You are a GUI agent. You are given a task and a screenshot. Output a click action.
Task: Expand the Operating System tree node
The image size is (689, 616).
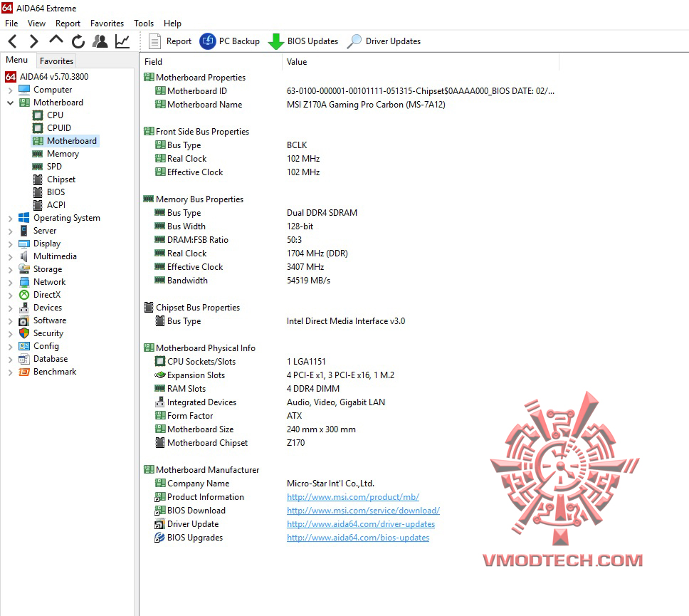[x=11, y=219]
